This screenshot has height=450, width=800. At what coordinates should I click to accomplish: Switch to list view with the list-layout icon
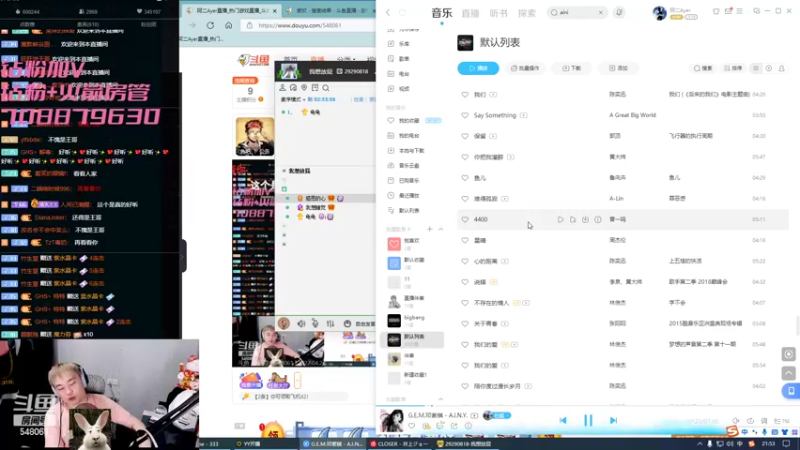756,68
